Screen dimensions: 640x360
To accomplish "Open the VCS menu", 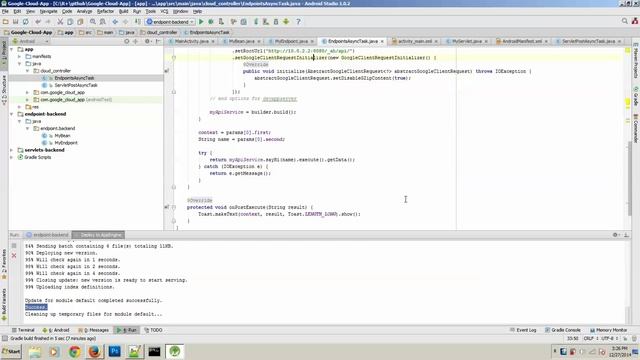I will click(x=164, y=11).
